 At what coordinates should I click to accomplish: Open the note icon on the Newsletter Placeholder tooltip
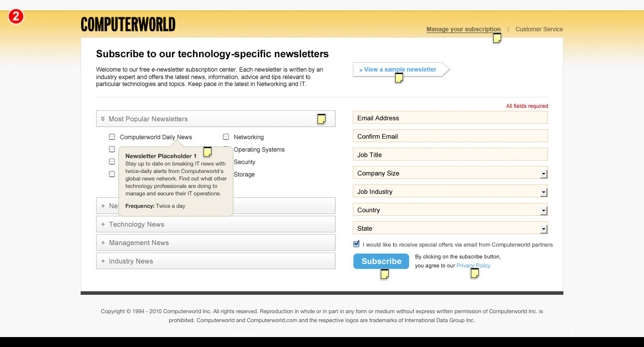208,152
